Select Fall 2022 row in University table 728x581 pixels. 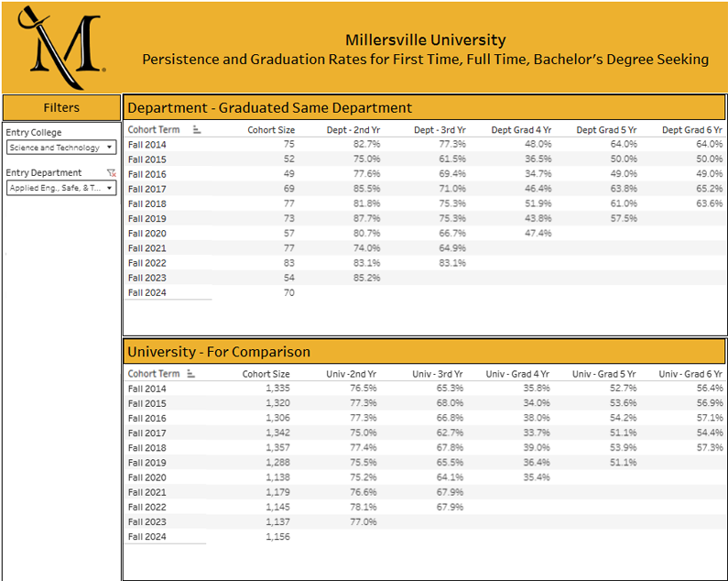(x=425, y=507)
